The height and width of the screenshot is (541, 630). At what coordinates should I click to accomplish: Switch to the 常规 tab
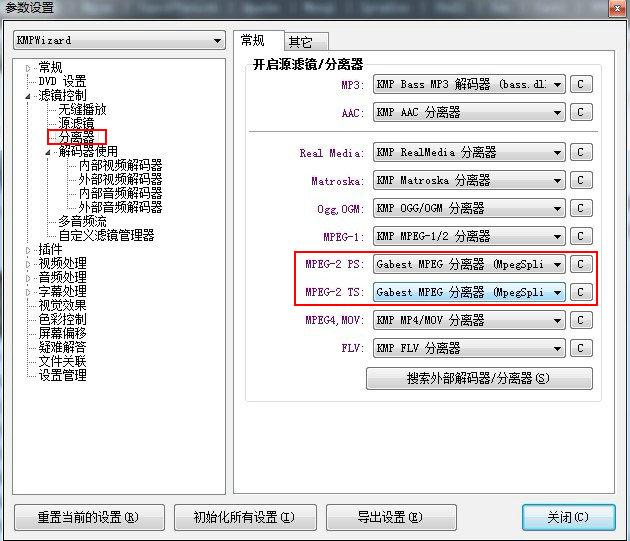258,41
